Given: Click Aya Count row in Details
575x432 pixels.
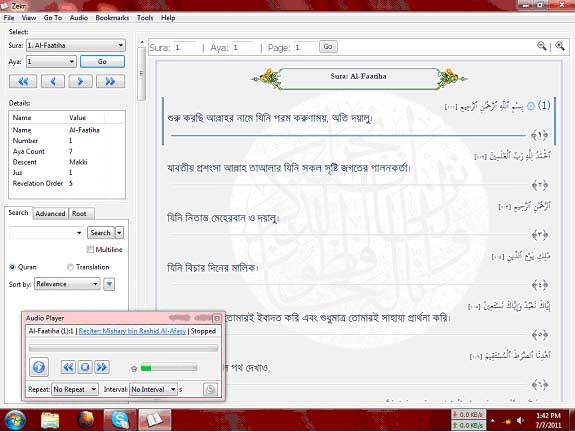Looking at the screenshot, I should tap(67, 151).
